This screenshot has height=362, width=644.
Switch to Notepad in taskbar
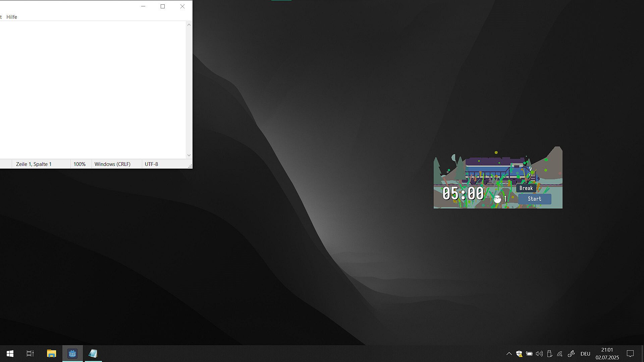[93, 353]
